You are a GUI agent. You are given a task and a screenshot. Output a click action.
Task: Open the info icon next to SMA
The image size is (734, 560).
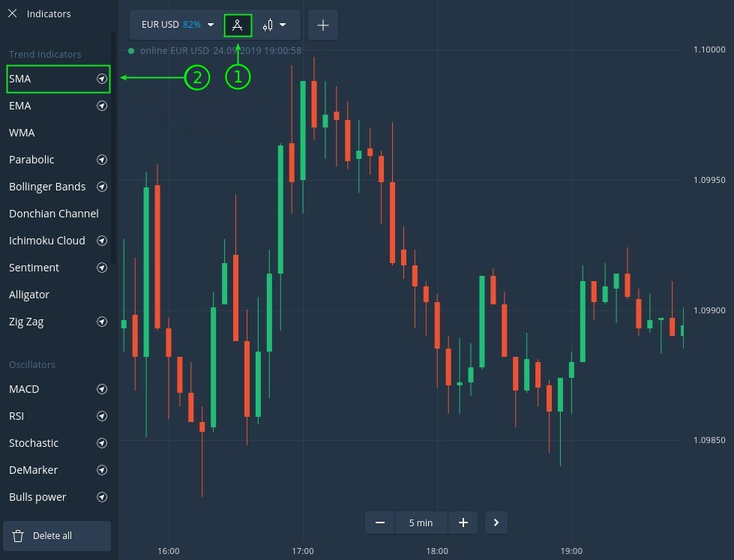pyautogui.click(x=102, y=79)
